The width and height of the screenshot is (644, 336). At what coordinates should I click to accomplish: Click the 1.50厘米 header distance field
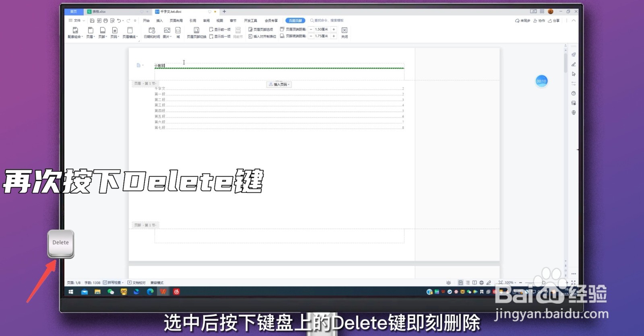322,29
